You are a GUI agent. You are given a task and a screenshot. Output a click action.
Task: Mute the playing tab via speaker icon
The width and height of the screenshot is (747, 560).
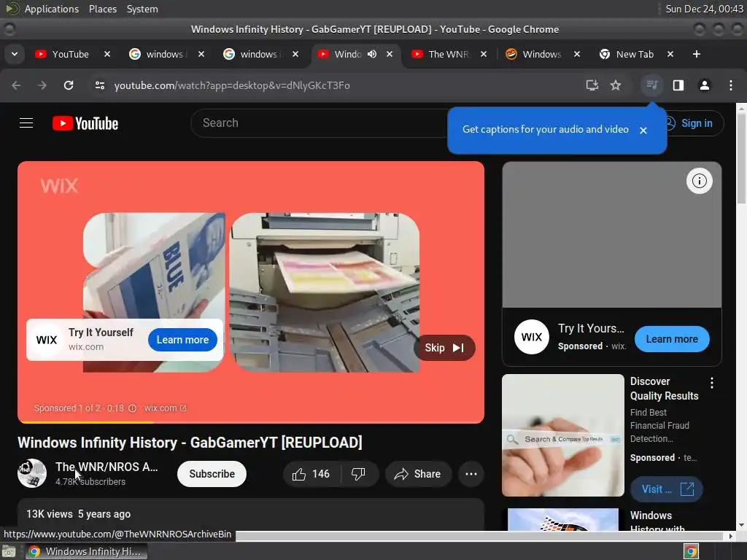point(372,54)
